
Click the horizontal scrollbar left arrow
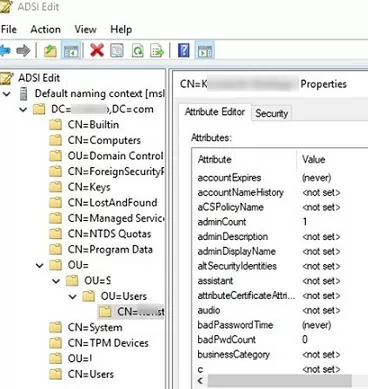pos(200,381)
